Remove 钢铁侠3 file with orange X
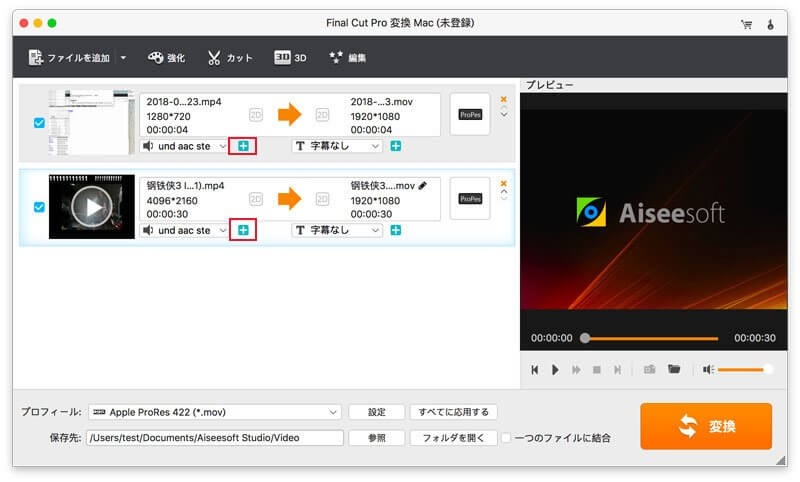The width and height of the screenshot is (800, 482). tap(504, 183)
